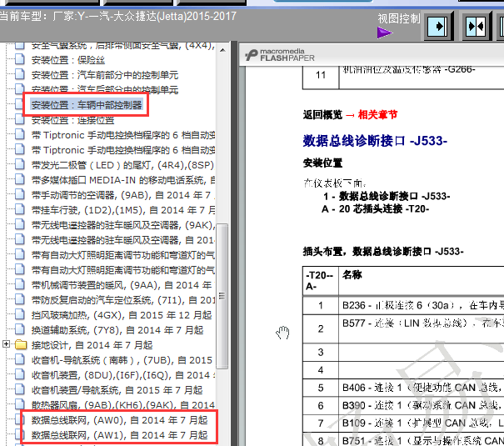504x446 pixels.
Task: Click the 当前车型 vehicle model text
Action: [118, 17]
